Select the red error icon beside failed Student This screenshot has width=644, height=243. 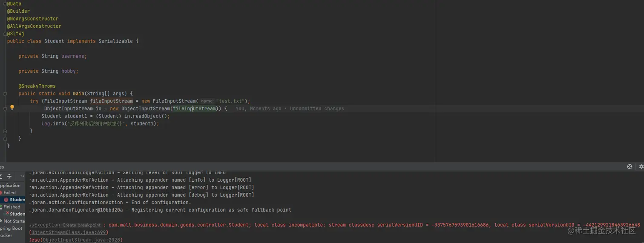pyautogui.click(x=6, y=200)
